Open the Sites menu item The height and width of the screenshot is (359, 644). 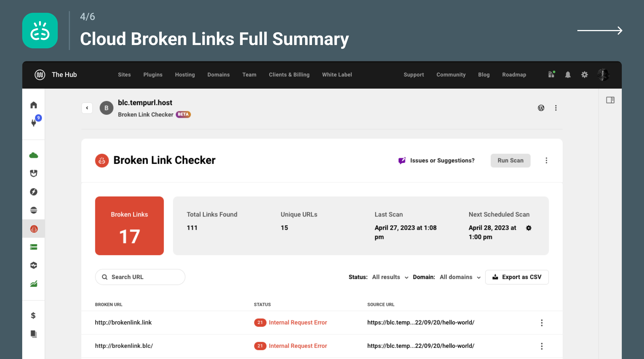(124, 74)
